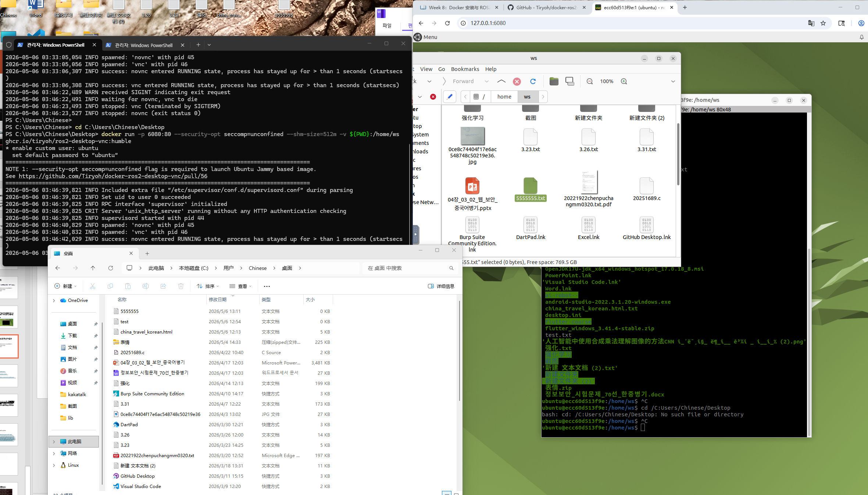Bookmark this page with the star icon
The width and height of the screenshot is (868, 495).
(823, 23)
